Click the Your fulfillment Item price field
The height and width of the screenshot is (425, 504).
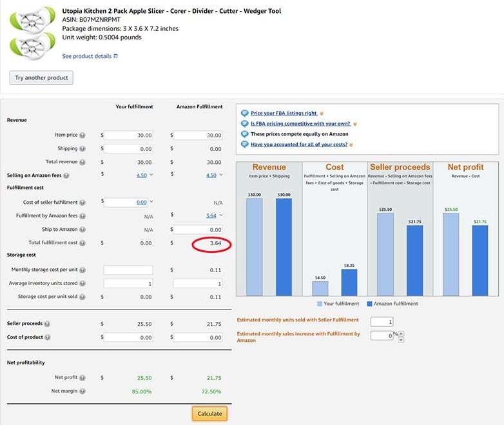pos(128,135)
